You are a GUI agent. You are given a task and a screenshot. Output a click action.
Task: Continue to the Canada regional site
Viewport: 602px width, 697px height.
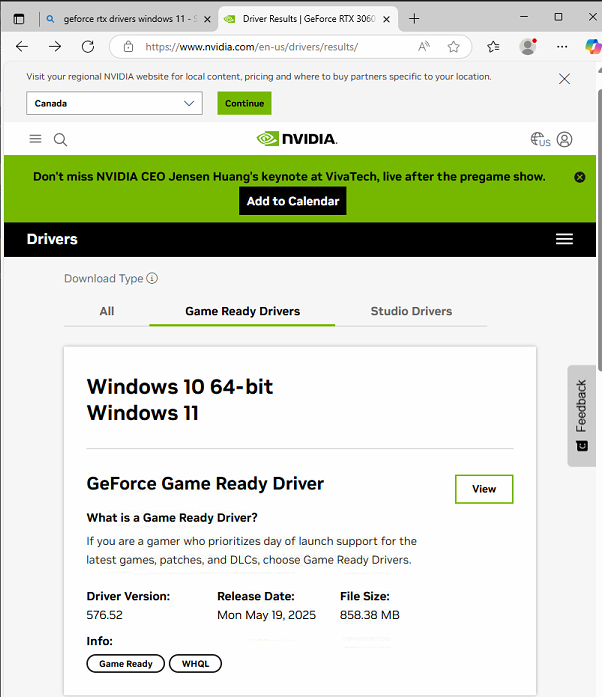(244, 103)
